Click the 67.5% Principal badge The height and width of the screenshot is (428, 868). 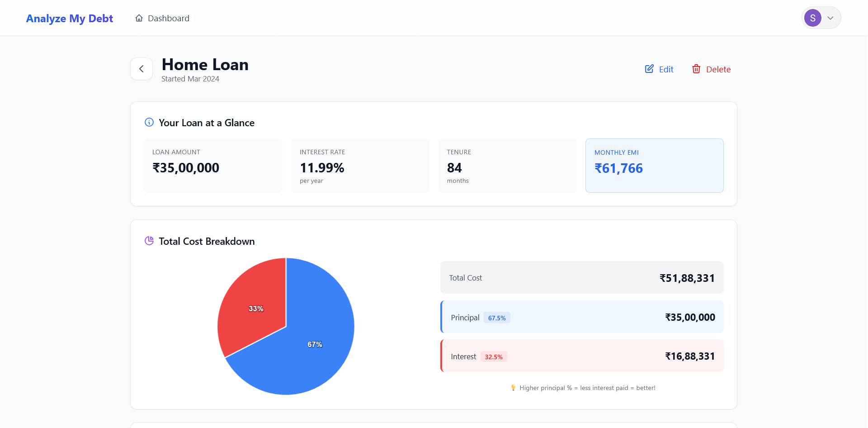pos(497,318)
